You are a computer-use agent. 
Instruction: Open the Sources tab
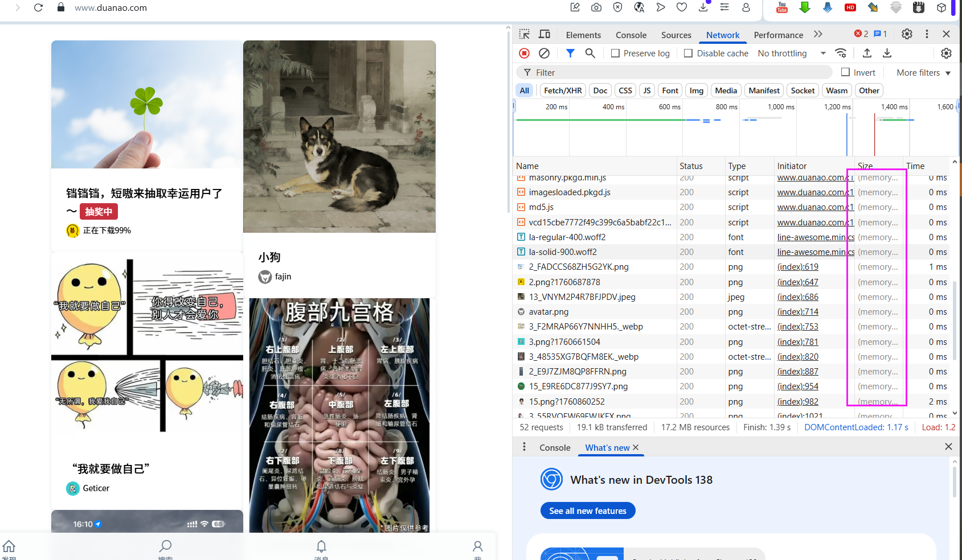676,35
